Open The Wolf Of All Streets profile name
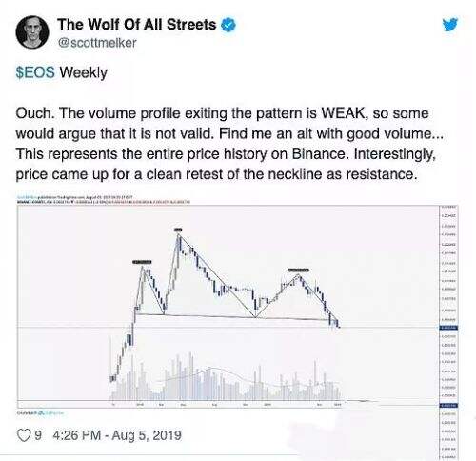Image resolution: width=476 pixels, height=461 pixels. (x=137, y=25)
